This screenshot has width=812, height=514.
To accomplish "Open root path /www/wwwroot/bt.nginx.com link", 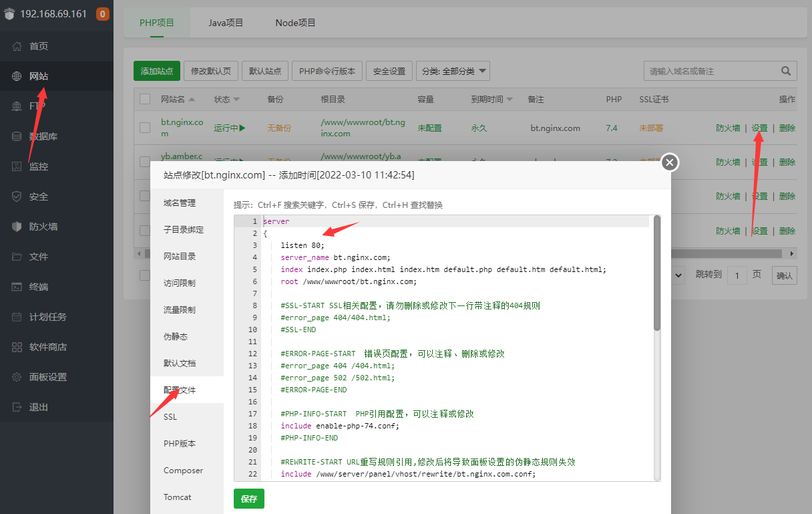I will [363, 128].
